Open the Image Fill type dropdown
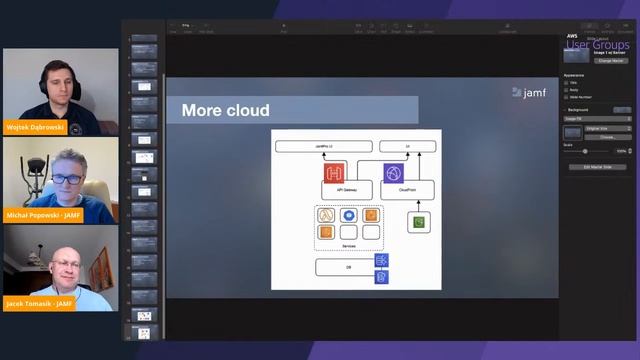The height and width of the screenshot is (360, 640). click(x=598, y=119)
